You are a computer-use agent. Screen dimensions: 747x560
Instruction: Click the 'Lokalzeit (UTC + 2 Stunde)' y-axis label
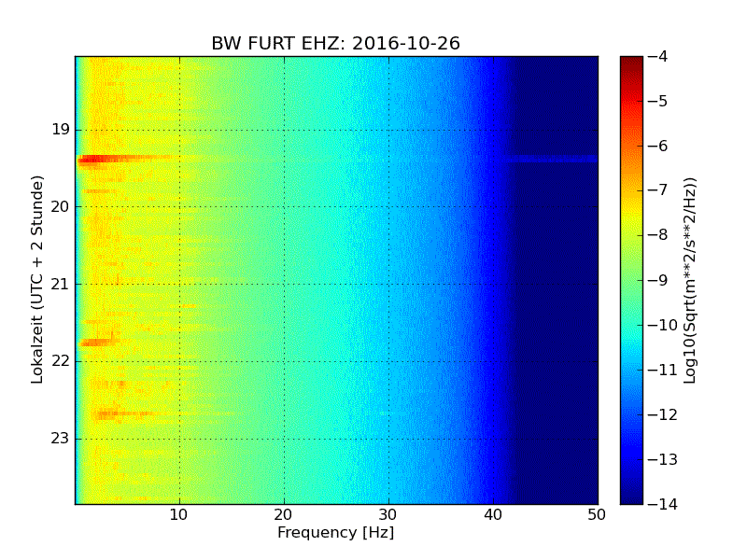[x=37, y=280]
